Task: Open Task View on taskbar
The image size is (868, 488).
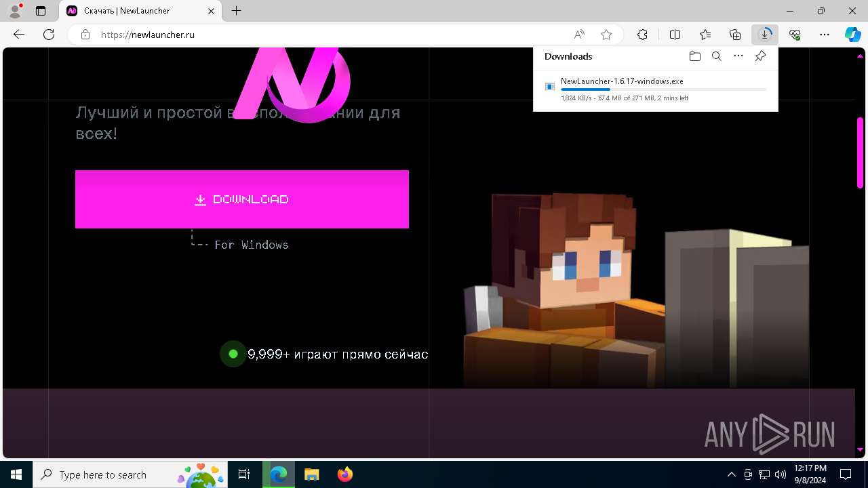Action: (244, 474)
